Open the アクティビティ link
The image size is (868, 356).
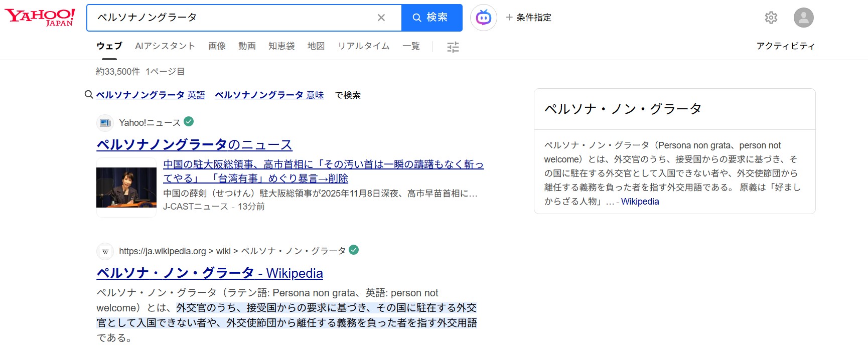tap(785, 46)
